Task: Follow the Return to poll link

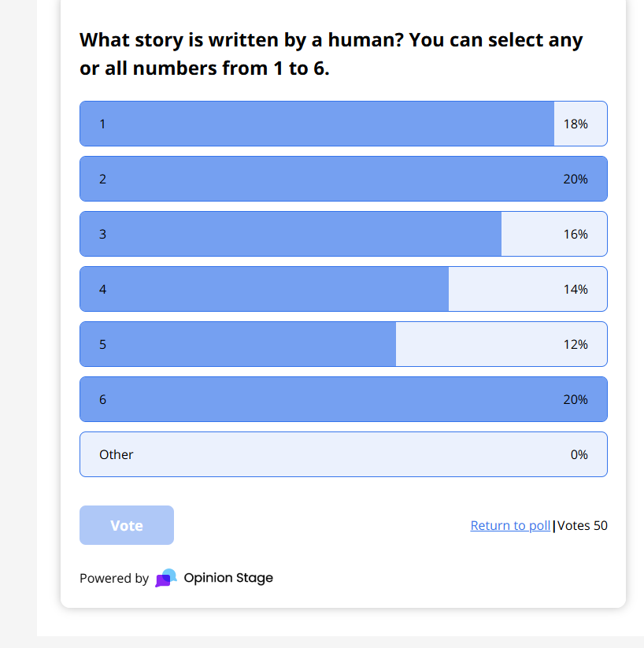Action: (x=510, y=525)
